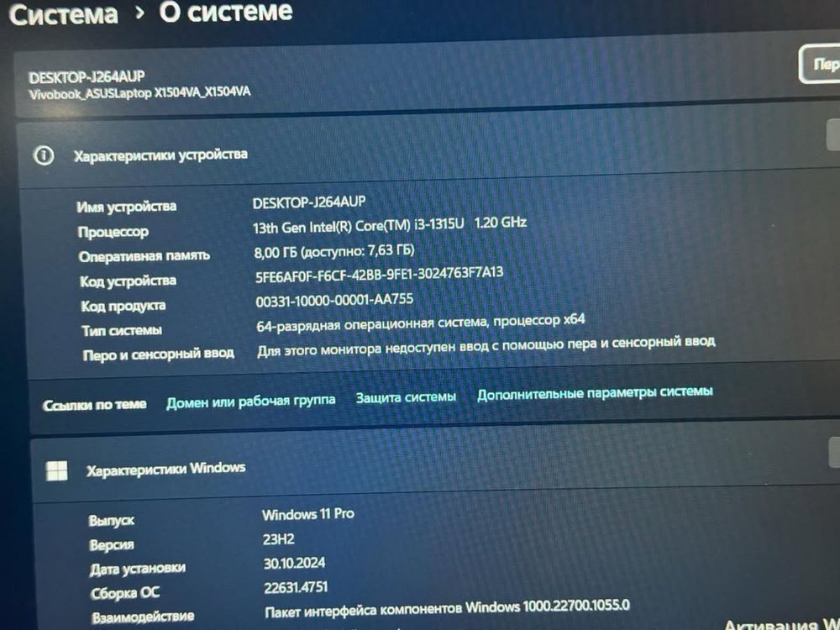This screenshot has width=840, height=630.
Task: Select the 8,00 ГБ (доступно: 7,63 ГБ) value
Action: pos(334,250)
